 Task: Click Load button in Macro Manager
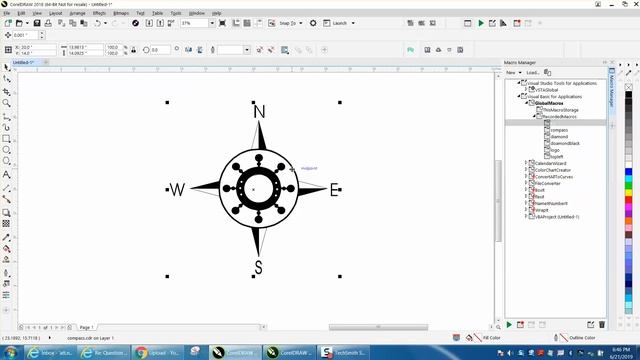533,73
